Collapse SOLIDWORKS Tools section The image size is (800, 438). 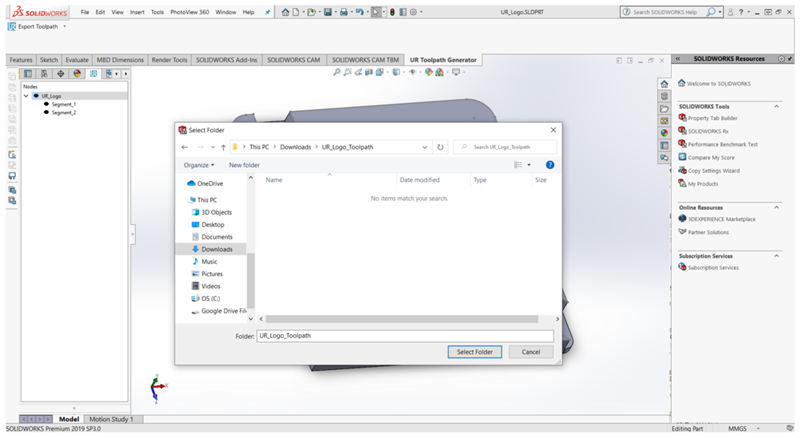point(777,106)
